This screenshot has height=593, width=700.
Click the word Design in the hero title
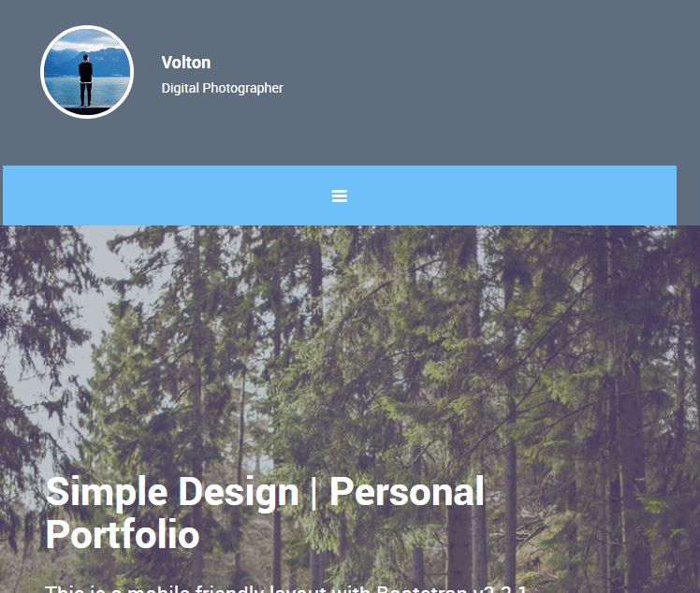239,493
